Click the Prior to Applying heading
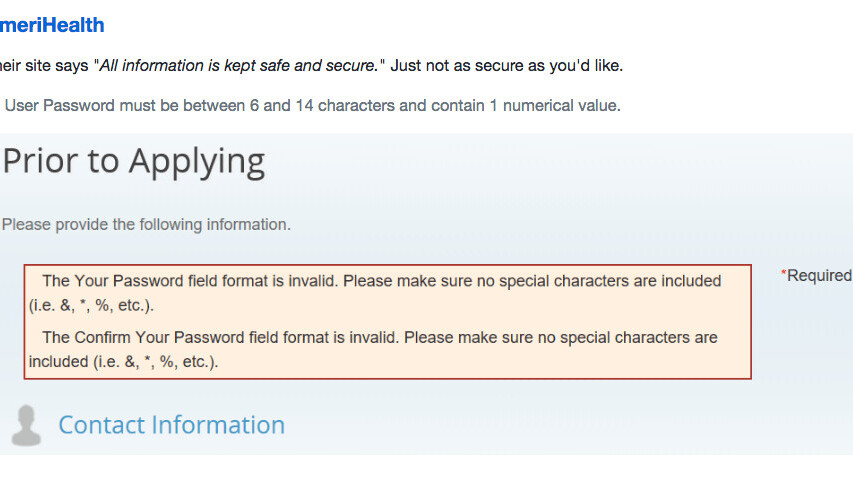The height and width of the screenshot is (480, 853). [x=134, y=160]
